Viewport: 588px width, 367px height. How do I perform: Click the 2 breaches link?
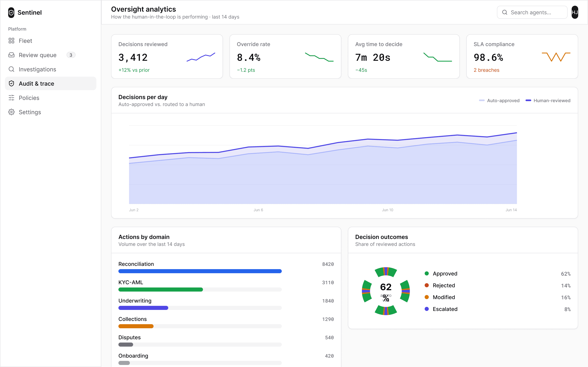click(486, 70)
